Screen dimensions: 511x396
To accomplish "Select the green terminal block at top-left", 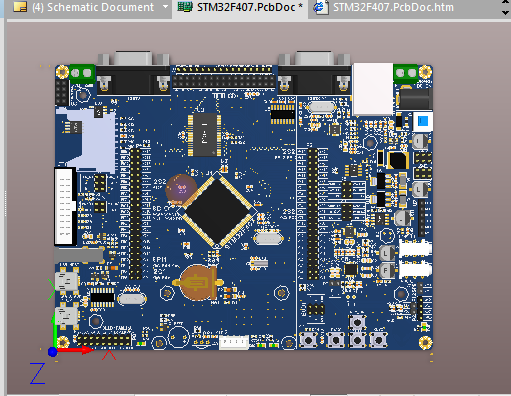I will 82,73.
